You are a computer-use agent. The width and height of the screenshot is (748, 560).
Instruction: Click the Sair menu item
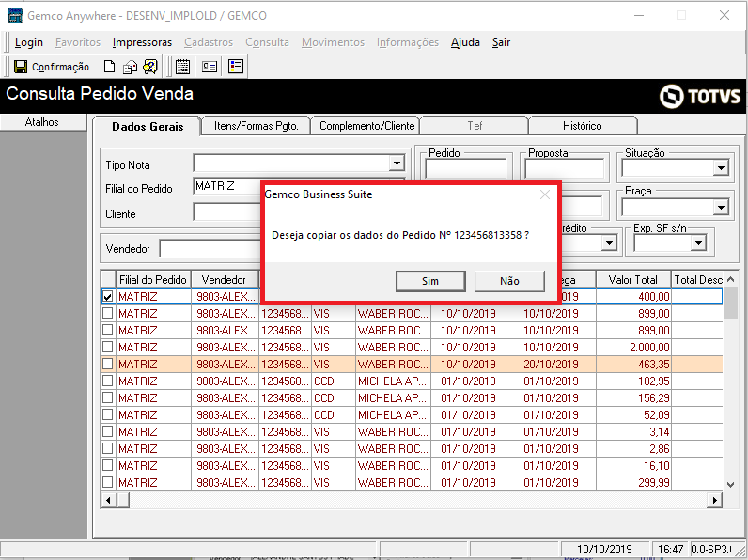point(501,42)
